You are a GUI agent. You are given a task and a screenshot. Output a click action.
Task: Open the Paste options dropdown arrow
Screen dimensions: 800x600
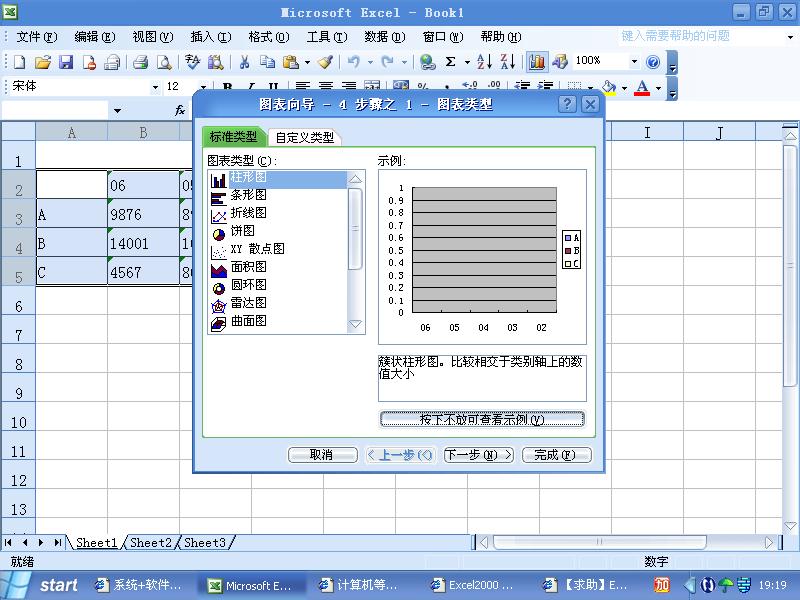tap(307, 62)
